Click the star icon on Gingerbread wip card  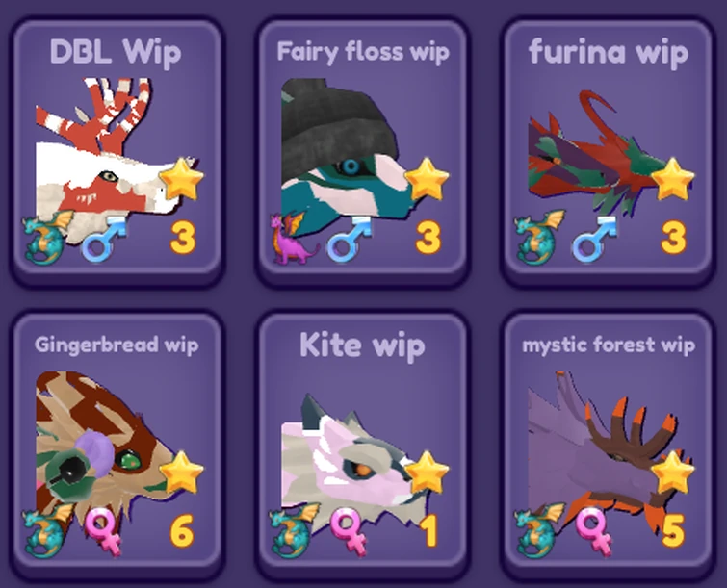pos(181,473)
